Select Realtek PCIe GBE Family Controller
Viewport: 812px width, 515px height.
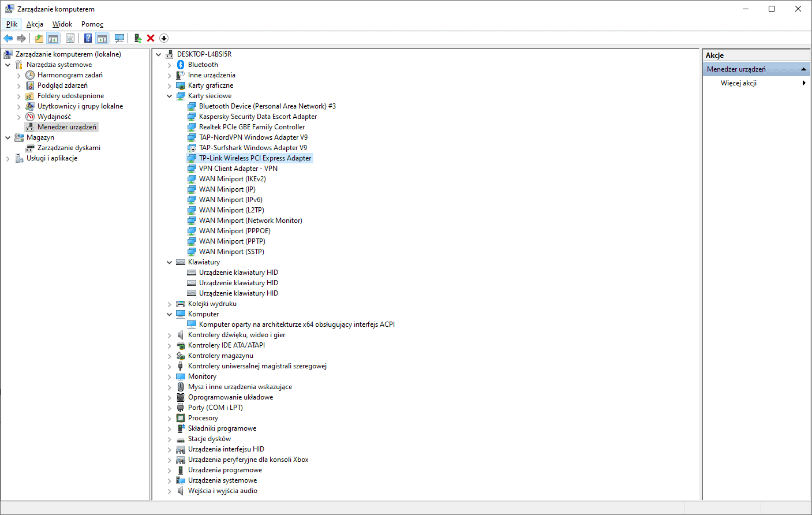252,127
